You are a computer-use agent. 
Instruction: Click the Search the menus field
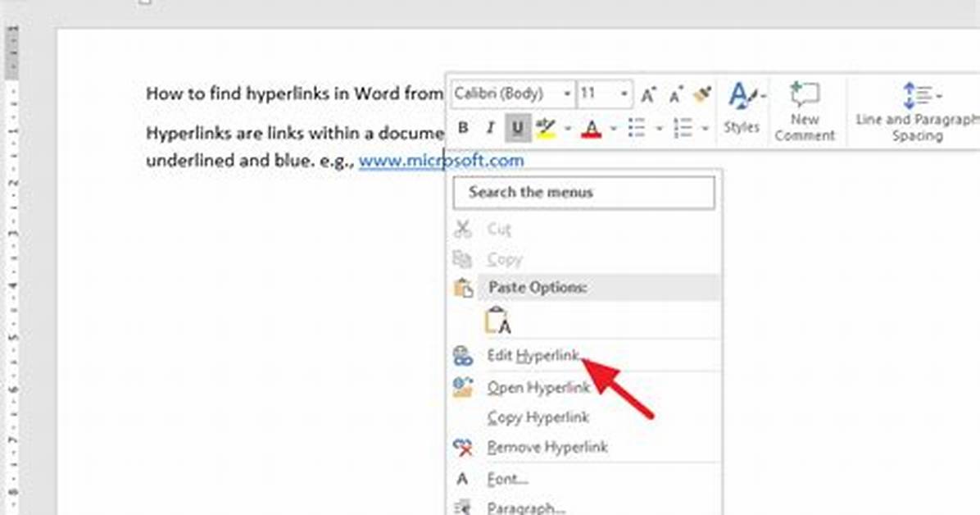click(583, 192)
